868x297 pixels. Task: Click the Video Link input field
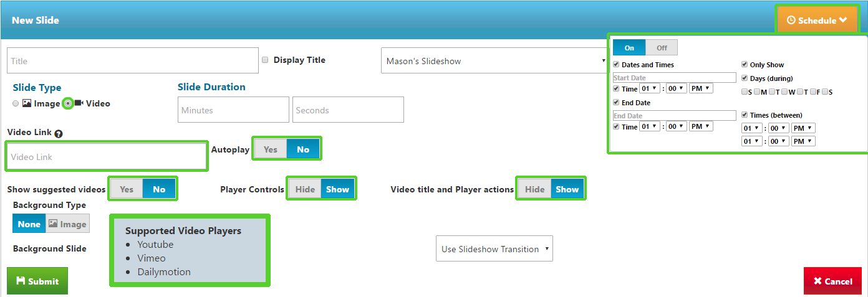coord(107,156)
